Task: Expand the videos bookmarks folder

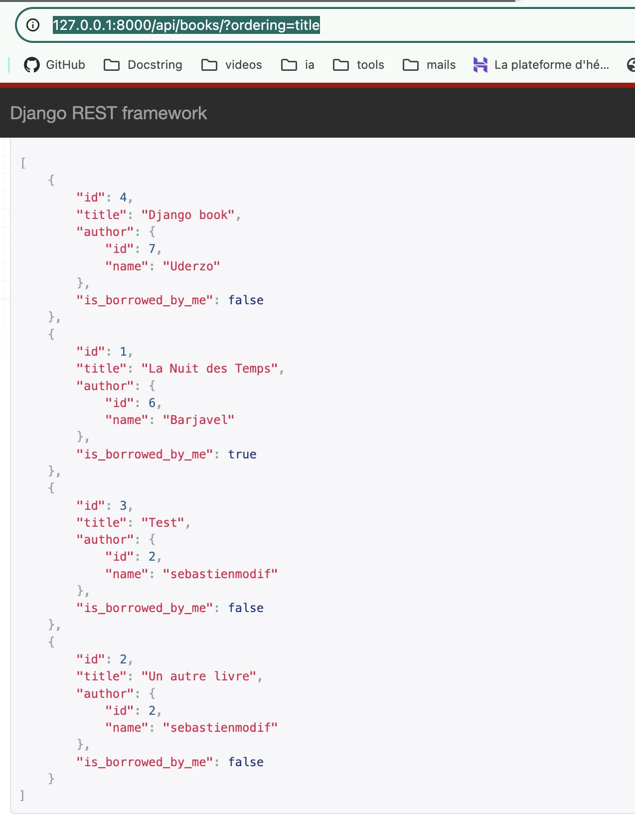Action: point(232,65)
